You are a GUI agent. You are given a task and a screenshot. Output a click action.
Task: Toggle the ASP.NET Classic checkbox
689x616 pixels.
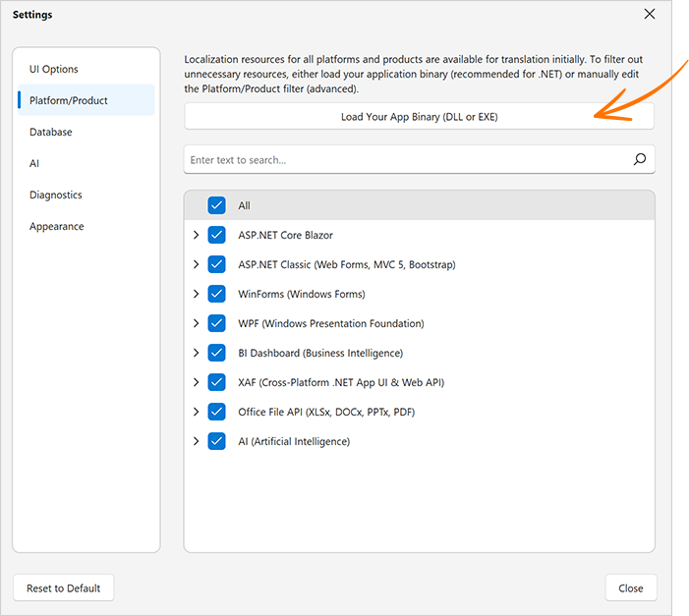[216, 264]
